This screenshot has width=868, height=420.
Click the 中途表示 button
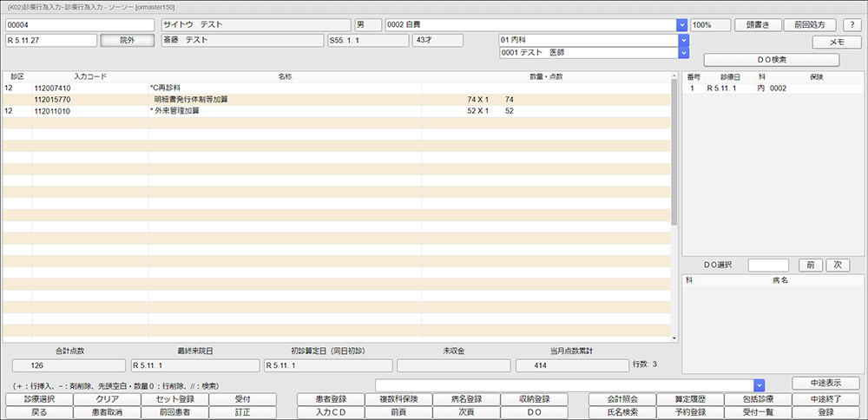pos(825,384)
